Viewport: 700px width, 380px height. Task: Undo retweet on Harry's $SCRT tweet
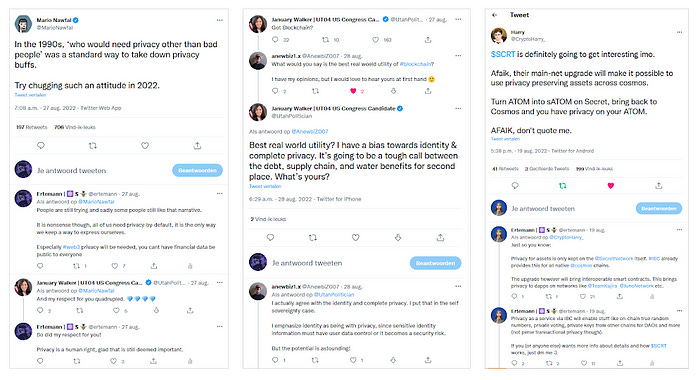(562, 186)
